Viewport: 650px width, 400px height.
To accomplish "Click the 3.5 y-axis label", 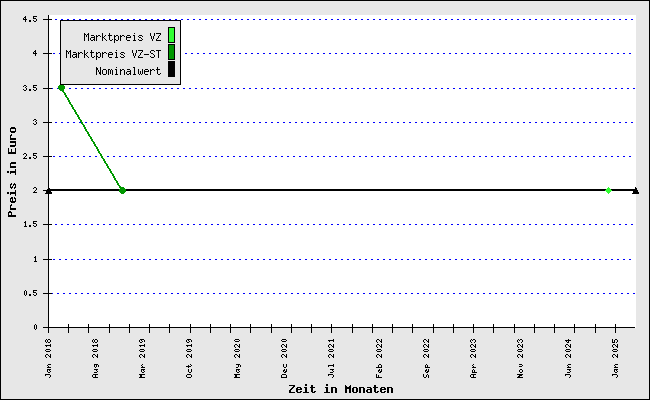I will [30, 88].
